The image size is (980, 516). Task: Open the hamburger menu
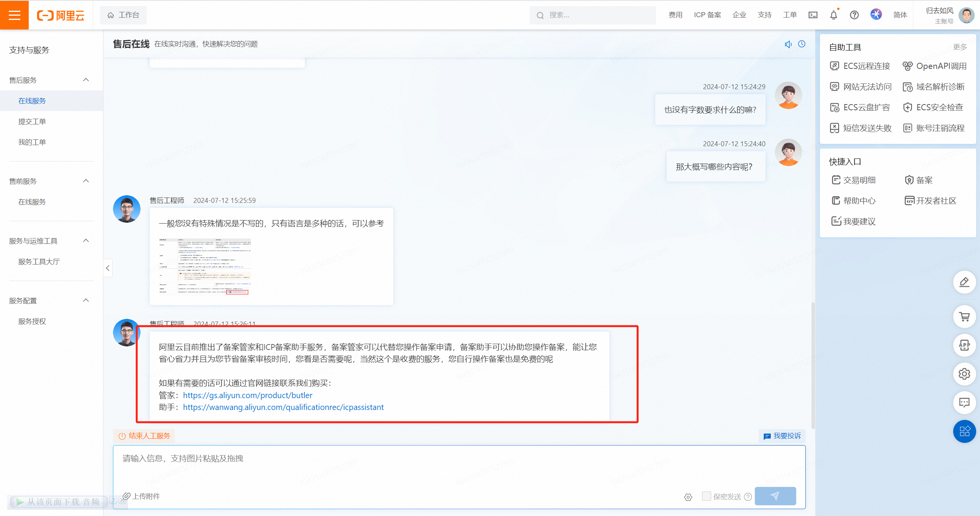coord(14,15)
